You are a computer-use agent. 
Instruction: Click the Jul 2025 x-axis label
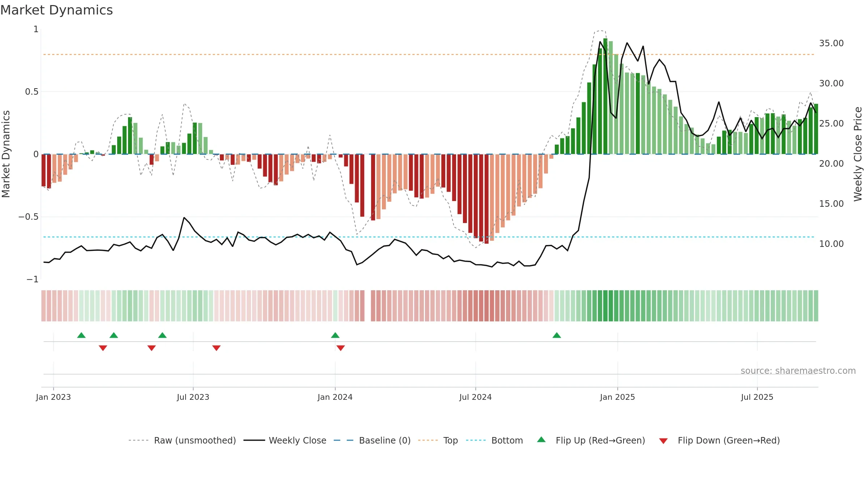(757, 397)
